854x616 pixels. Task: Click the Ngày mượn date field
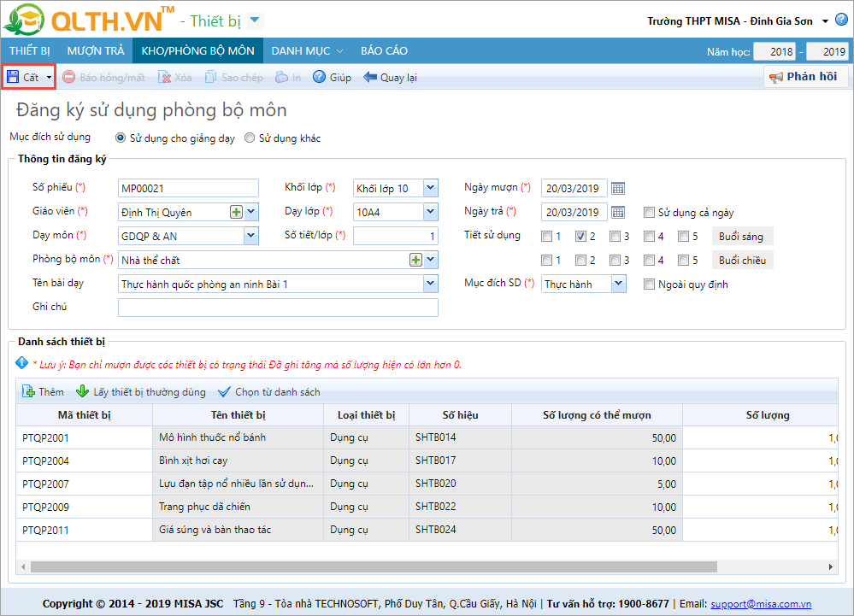pyautogui.click(x=574, y=188)
